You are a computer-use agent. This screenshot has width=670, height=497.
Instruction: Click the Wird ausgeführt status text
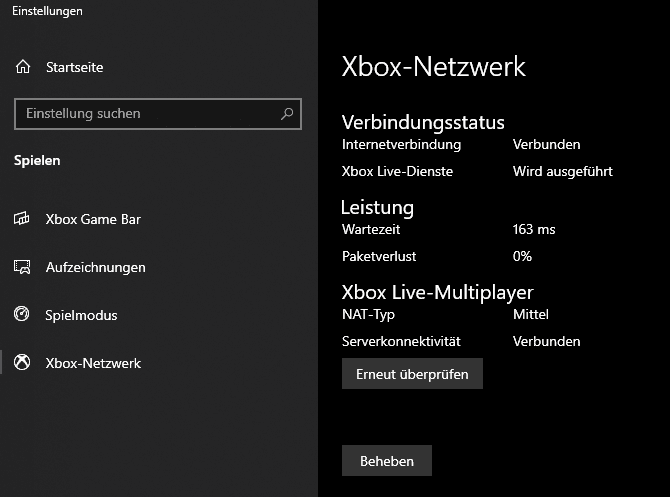pyautogui.click(x=563, y=171)
